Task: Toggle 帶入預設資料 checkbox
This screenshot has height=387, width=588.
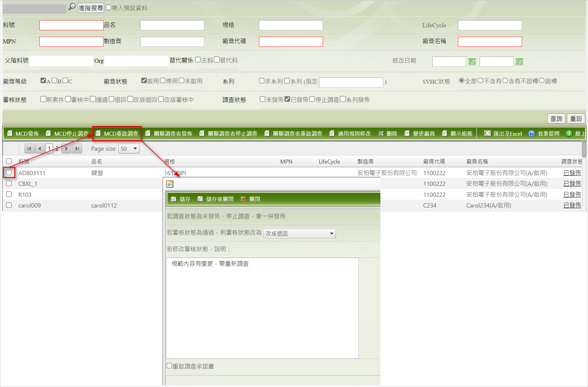Action: [108, 7]
